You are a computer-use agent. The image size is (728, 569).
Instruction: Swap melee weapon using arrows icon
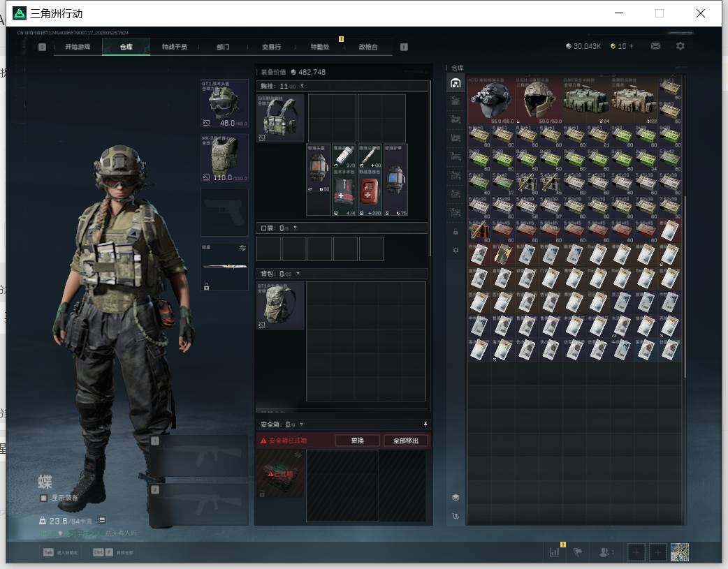(x=242, y=249)
